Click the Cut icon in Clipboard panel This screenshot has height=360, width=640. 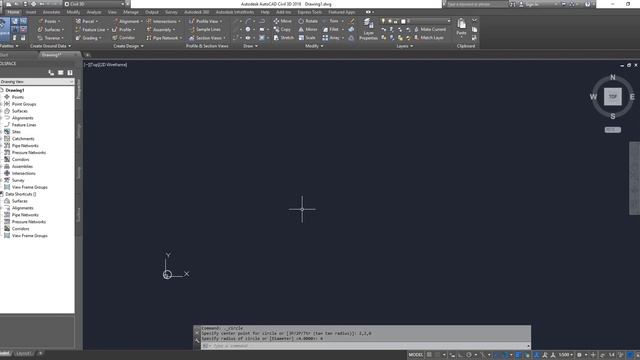point(474,21)
